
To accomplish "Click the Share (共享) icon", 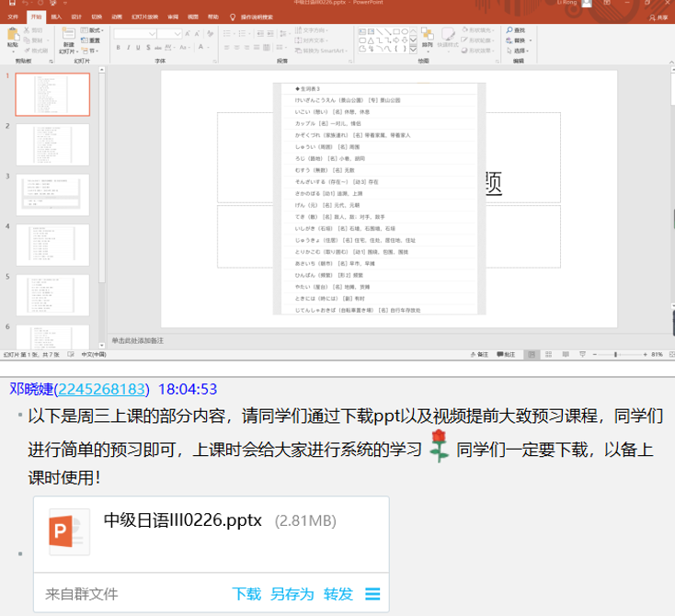I will click(658, 17).
